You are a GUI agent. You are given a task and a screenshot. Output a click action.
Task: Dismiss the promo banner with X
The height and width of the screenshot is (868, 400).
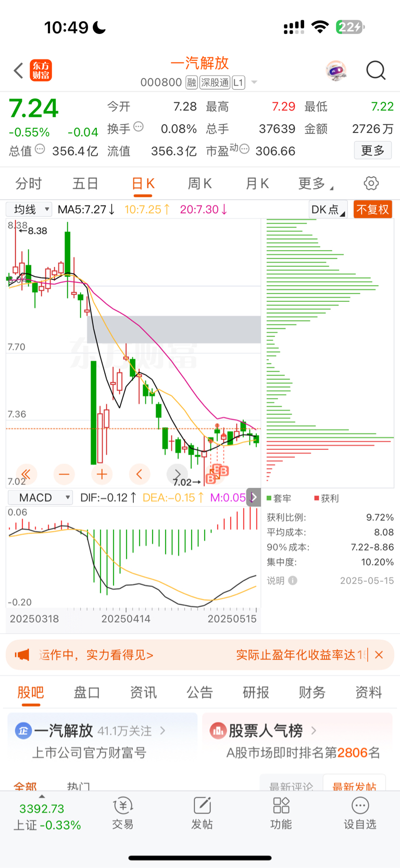point(379,655)
